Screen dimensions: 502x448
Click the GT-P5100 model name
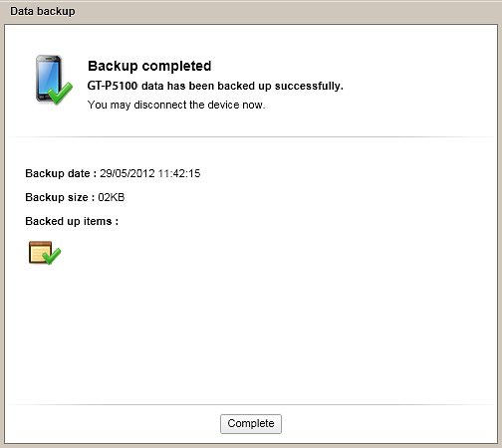tap(113, 86)
